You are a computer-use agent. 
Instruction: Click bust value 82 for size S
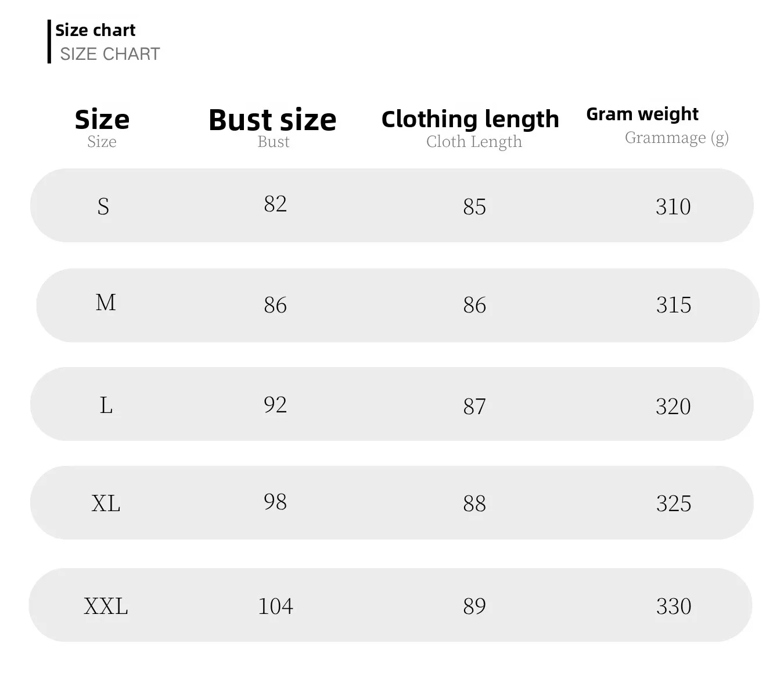pyautogui.click(x=275, y=204)
